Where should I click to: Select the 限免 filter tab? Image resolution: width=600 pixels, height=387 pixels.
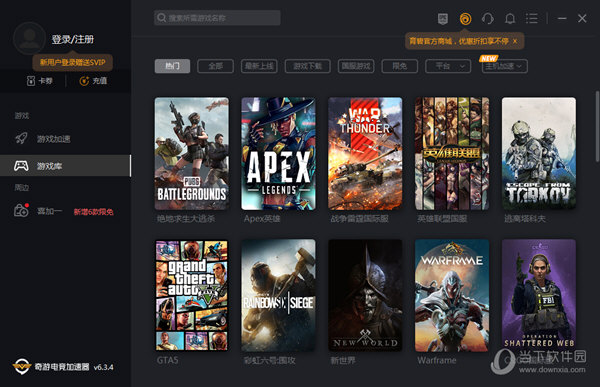click(399, 66)
